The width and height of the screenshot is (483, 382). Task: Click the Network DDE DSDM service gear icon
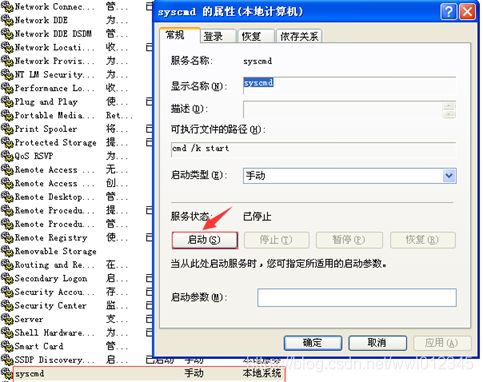coord(7,34)
